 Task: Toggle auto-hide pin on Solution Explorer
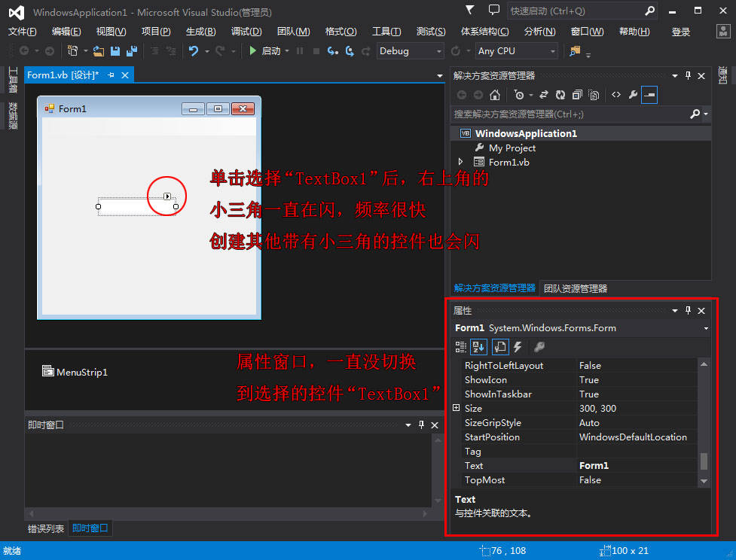click(x=688, y=75)
